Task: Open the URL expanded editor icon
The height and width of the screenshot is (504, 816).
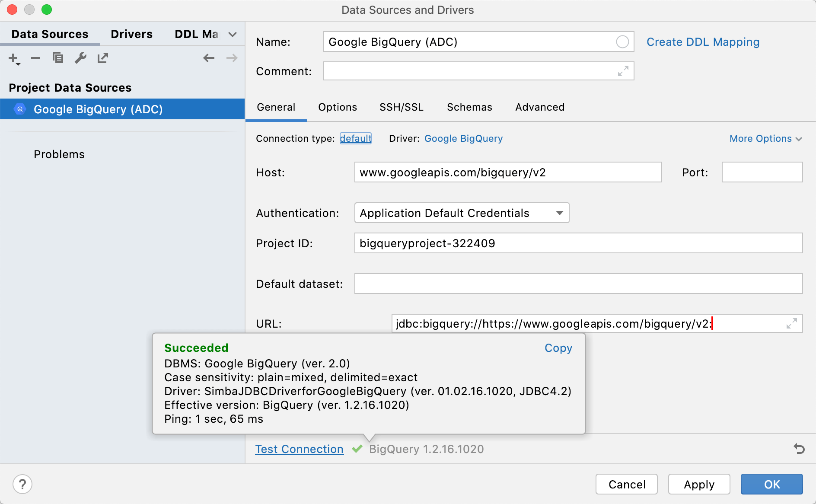Action: (791, 323)
